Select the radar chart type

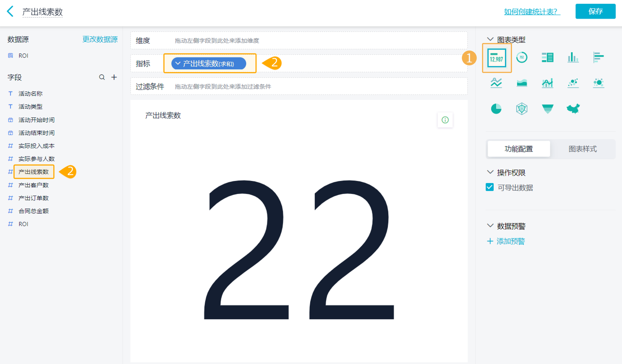click(522, 108)
